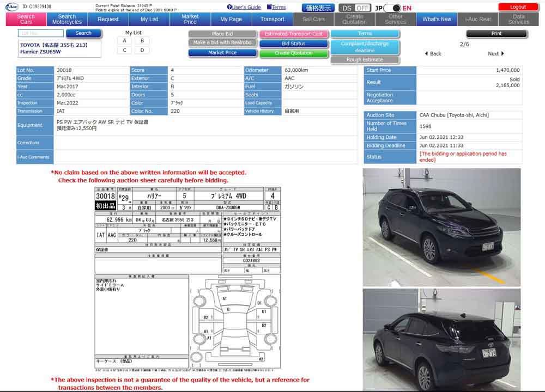
Task: Open the Other Services tab
Action: tap(396, 19)
